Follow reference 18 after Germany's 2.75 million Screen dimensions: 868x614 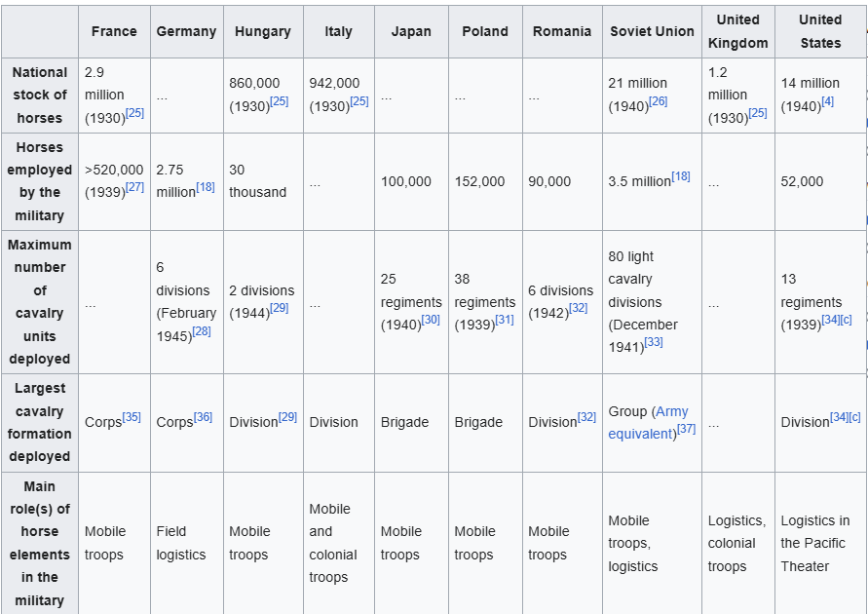206,187
